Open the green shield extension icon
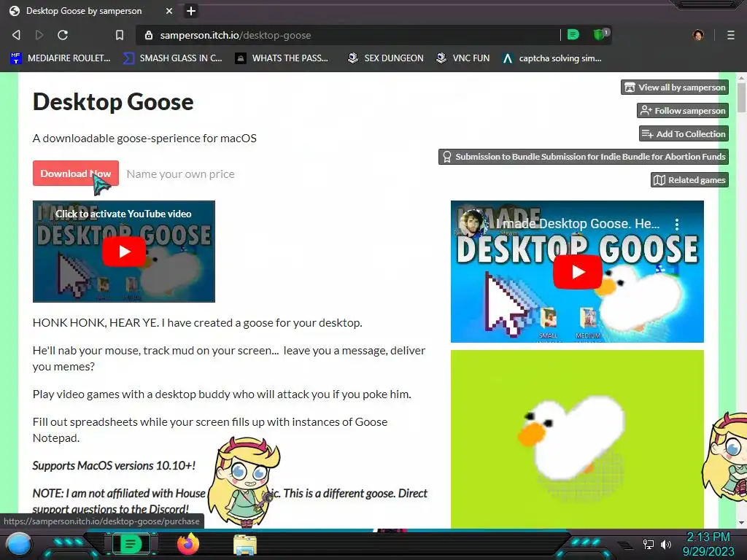The height and width of the screenshot is (560, 747). pos(600,34)
